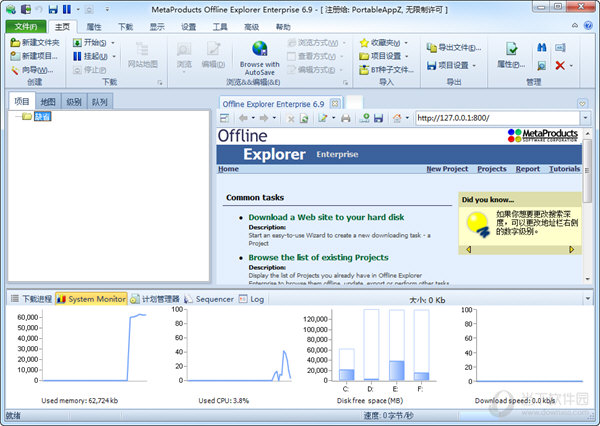Screen dimensions: 600x426
Task: Click BT种子文件 import button
Action: [x=386, y=70]
